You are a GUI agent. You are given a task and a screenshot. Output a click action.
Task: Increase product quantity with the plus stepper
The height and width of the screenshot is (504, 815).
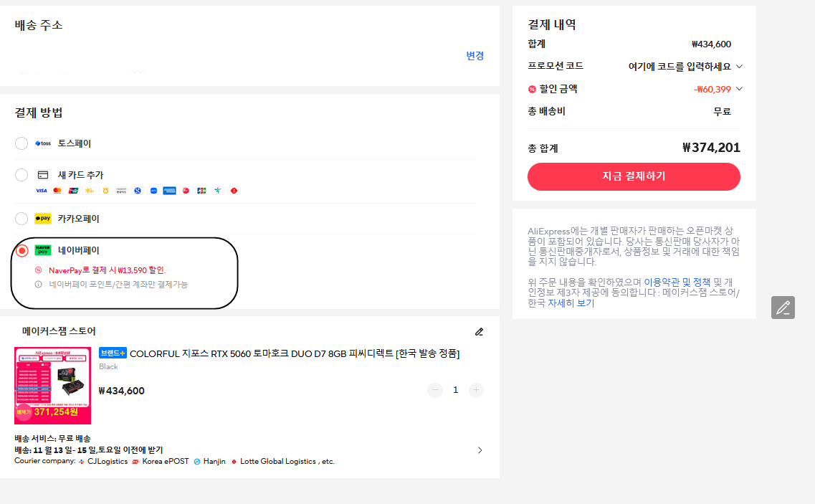[x=475, y=390]
